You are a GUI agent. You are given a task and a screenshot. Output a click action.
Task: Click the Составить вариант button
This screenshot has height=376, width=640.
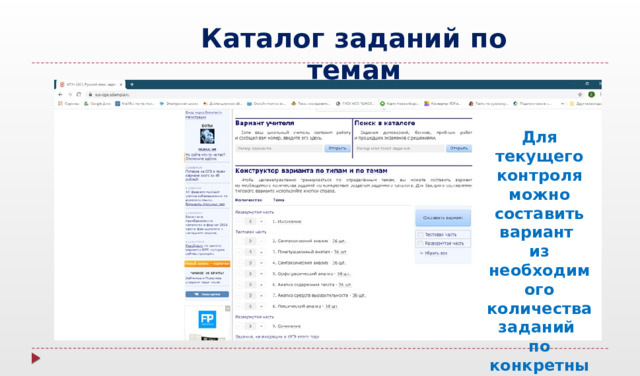click(x=443, y=218)
